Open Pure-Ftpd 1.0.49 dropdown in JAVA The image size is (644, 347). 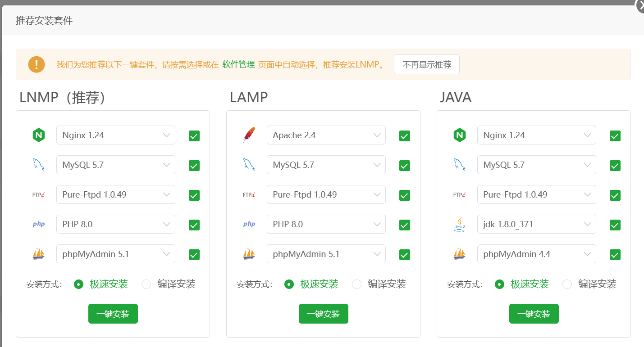[x=537, y=194]
